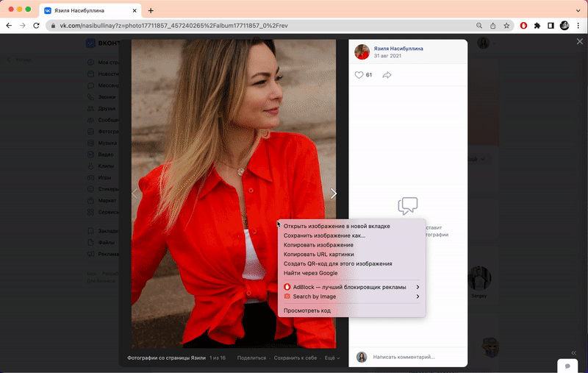Viewport: 588px width, 373px height.
Task: Reload the page with refresh icon
Action: (36, 26)
